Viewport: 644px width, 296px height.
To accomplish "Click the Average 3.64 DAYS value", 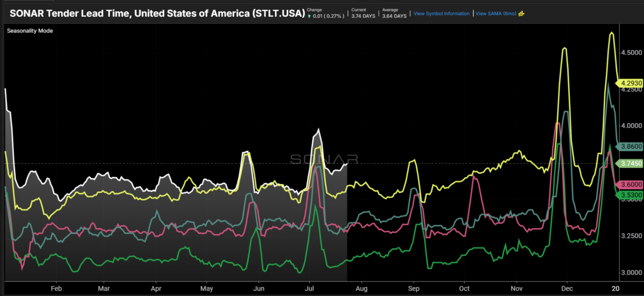I will pos(394,16).
